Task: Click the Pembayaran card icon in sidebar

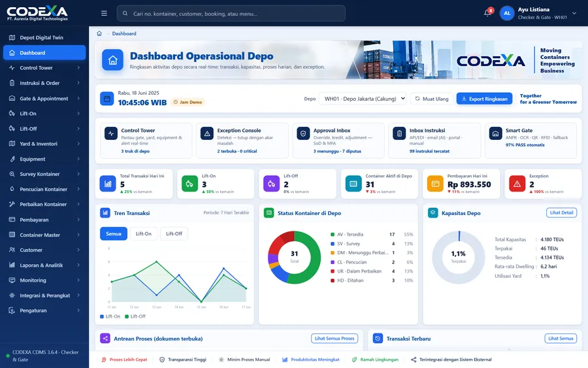Action: (12, 220)
